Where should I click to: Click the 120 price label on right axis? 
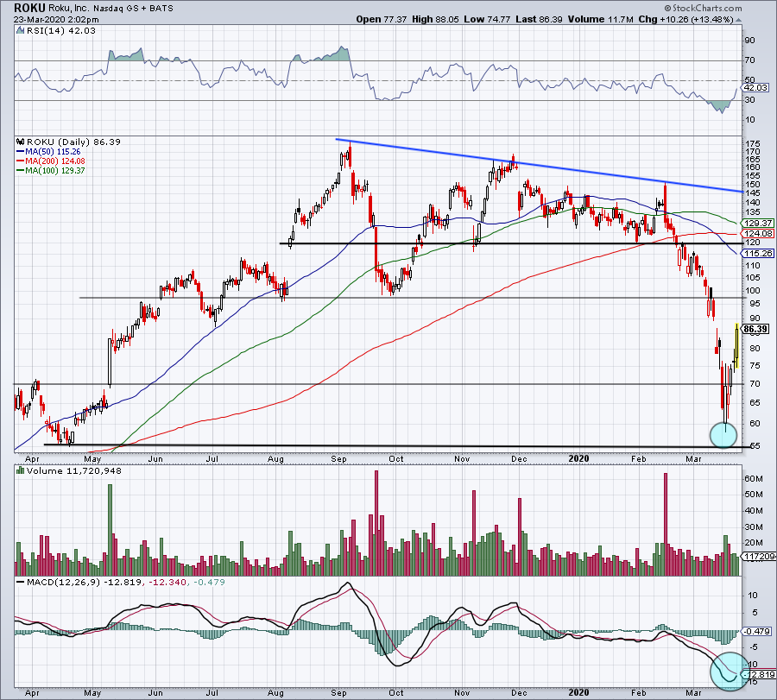click(x=752, y=243)
